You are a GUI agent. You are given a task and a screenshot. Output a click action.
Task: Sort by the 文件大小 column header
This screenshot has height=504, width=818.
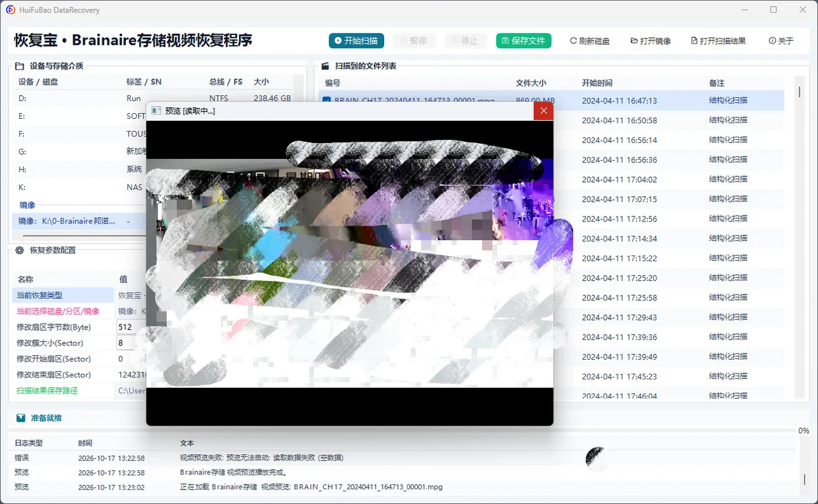click(531, 83)
